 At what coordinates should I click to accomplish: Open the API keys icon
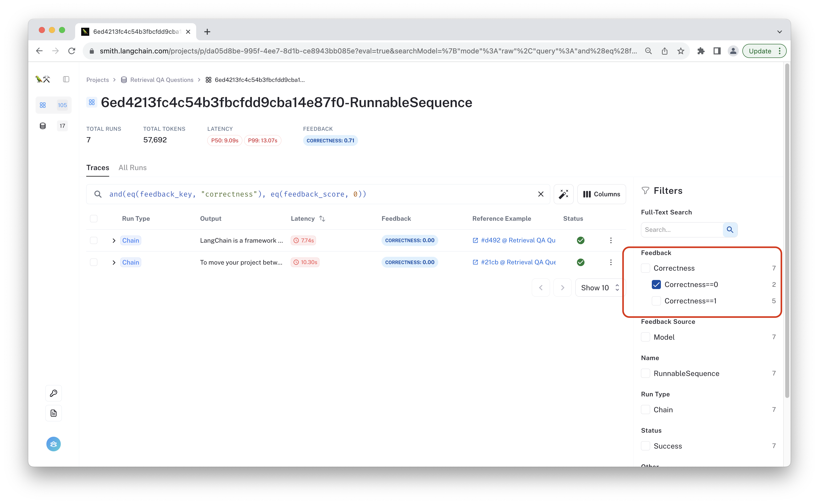pyautogui.click(x=53, y=393)
